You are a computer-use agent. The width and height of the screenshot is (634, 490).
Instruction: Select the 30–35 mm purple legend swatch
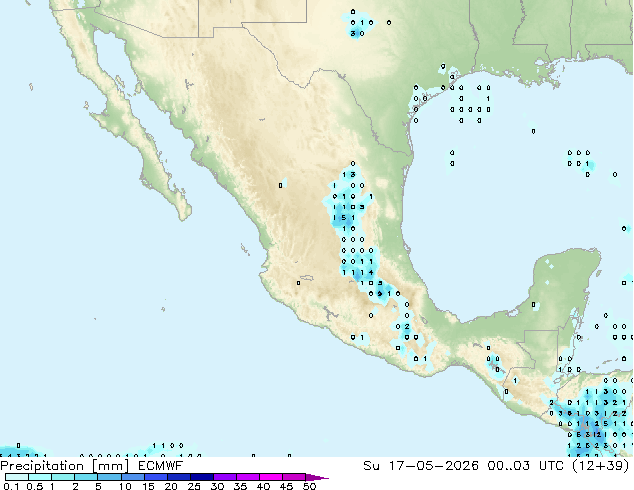[225, 477]
